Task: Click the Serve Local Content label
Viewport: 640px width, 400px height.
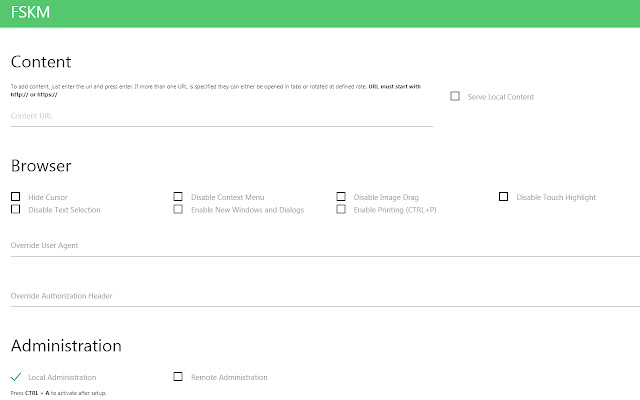Action: tap(500, 97)
